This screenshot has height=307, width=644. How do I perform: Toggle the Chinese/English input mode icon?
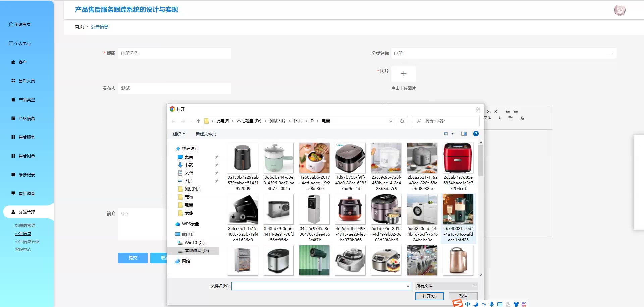tap(468, 304)
